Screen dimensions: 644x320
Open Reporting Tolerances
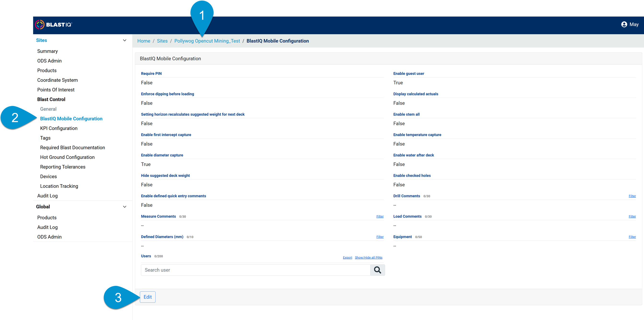point(63,167)
